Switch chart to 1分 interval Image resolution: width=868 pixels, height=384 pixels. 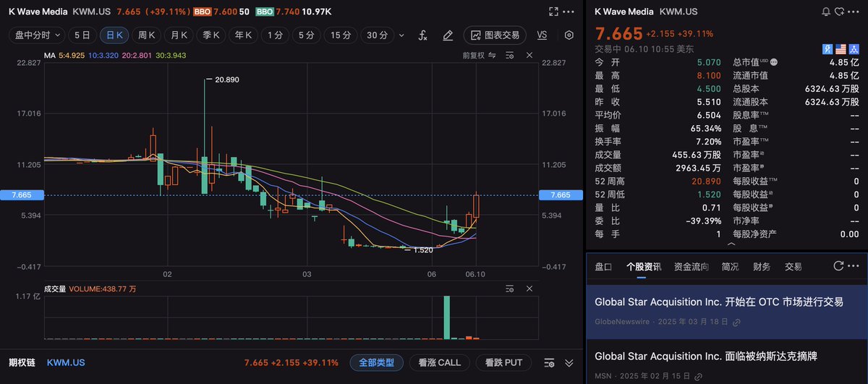(x=275, y=35)
